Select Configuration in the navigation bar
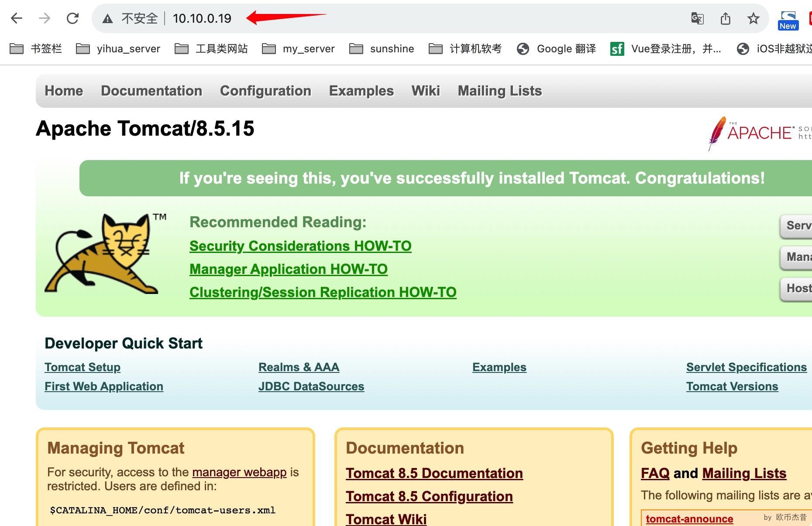 265,91
